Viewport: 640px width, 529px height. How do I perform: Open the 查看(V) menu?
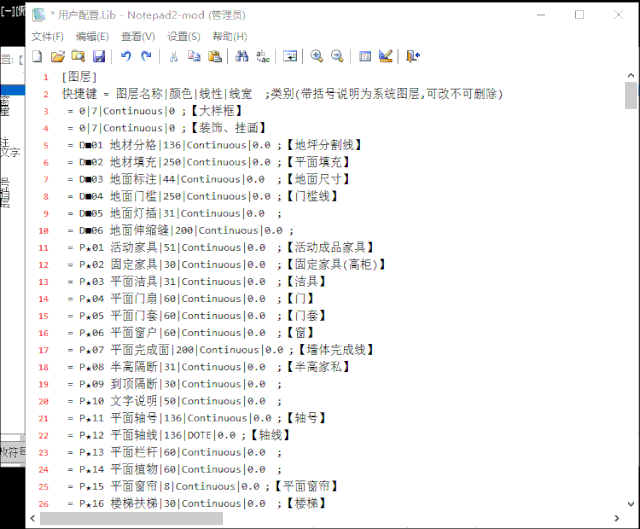pyautogui.click(x=138, y=37)
